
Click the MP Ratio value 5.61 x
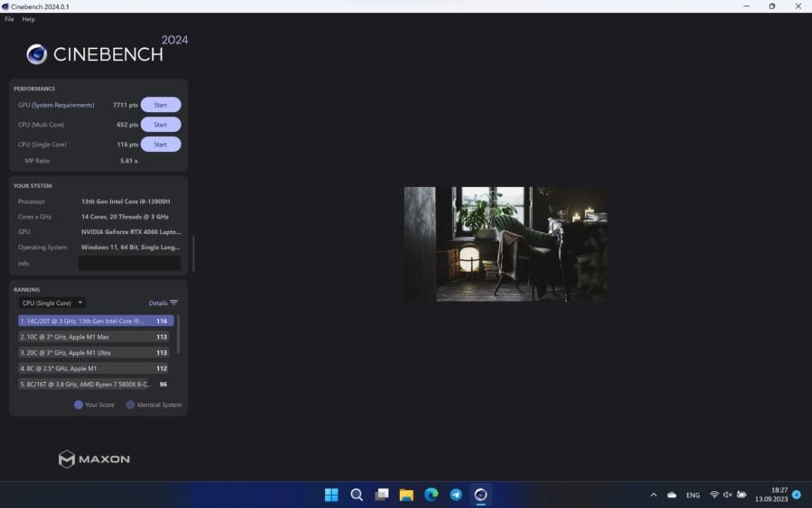(x=129, y=161)
